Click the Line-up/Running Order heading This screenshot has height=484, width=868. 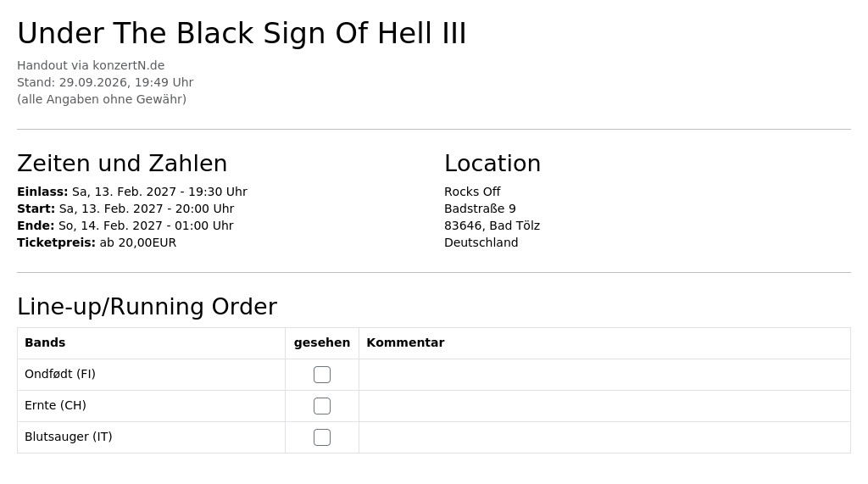pyautogui.click(x=147, y=307)
